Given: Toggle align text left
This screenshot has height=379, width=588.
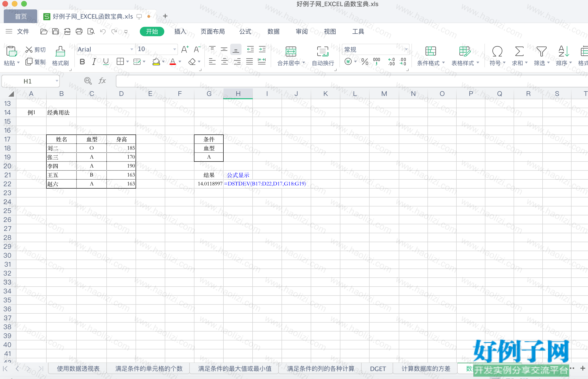Looking at the screenshot, I should tap(212, 62).
